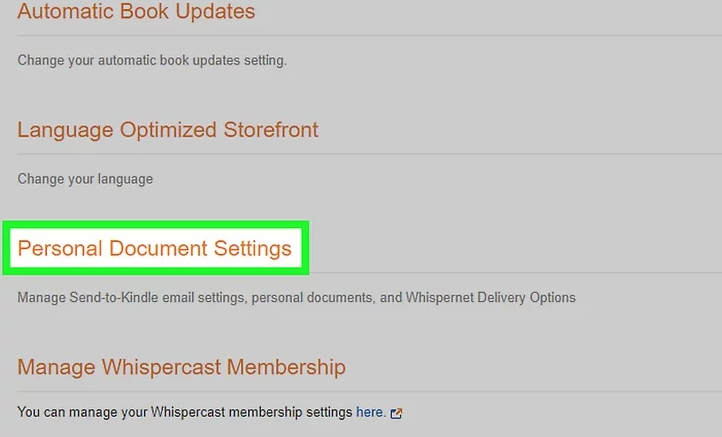Click 'Whispernet Delivery Options' in the description
This screenshot has height=437, width=722.
click(490, 297)
